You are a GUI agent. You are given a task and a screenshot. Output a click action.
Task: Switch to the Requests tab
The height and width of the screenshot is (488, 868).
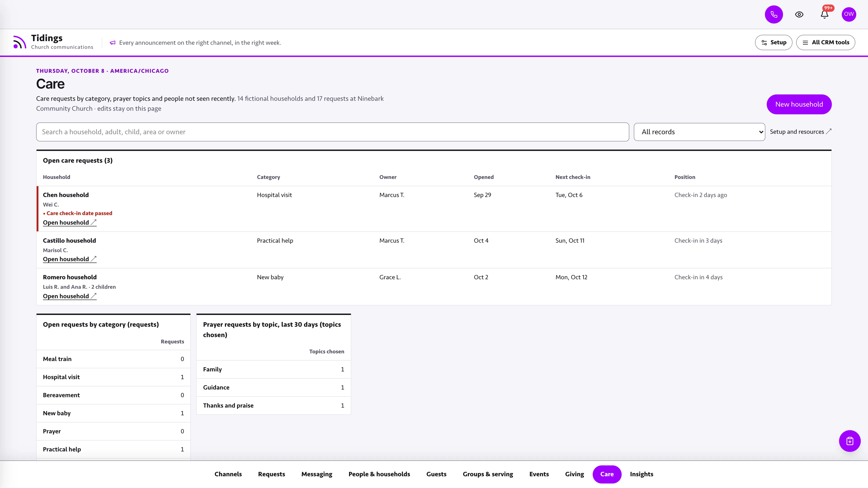pos(271,474)
